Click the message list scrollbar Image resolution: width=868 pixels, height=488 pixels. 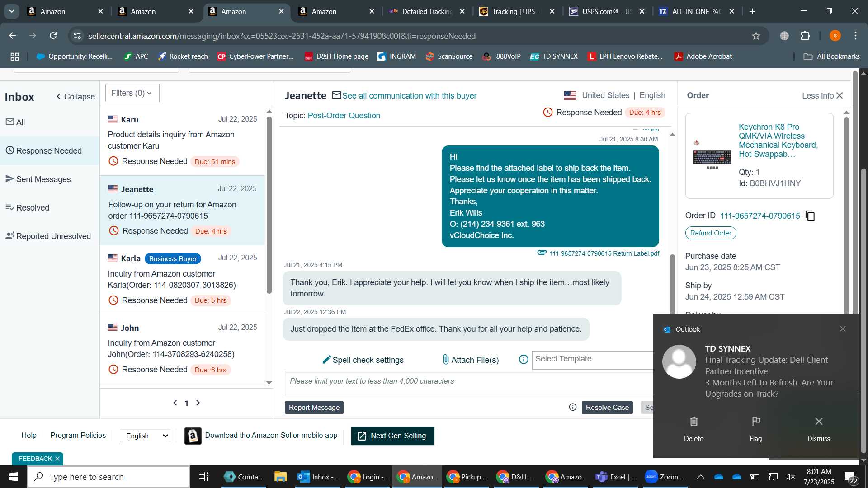tap(269, 206)
